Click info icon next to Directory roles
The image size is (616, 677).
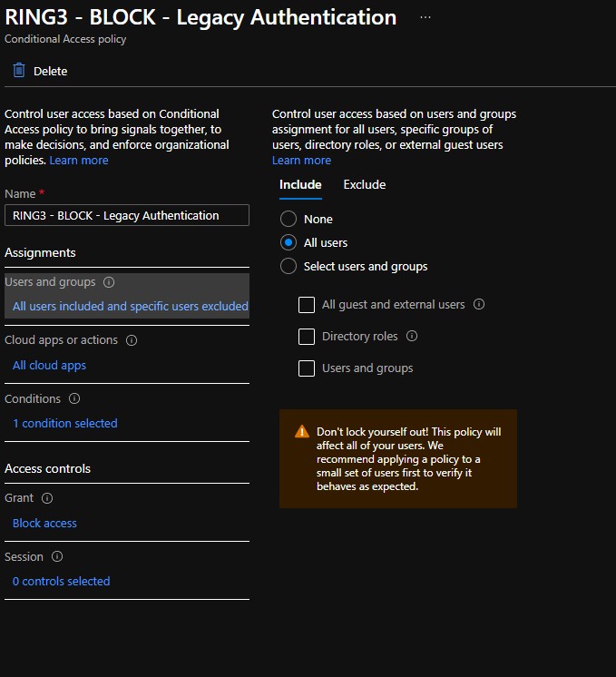[x=412, y=336]
